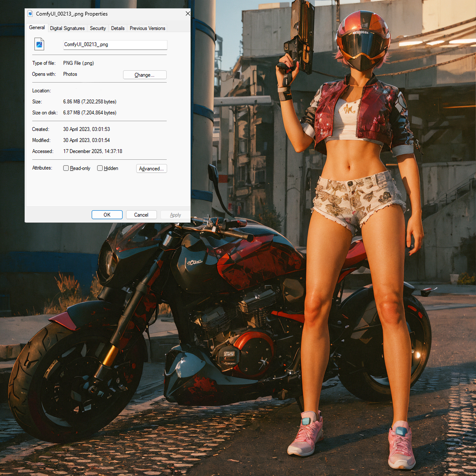
Task: Tick the Hidden attribute checkbox
Action: (x=100, y=168)
